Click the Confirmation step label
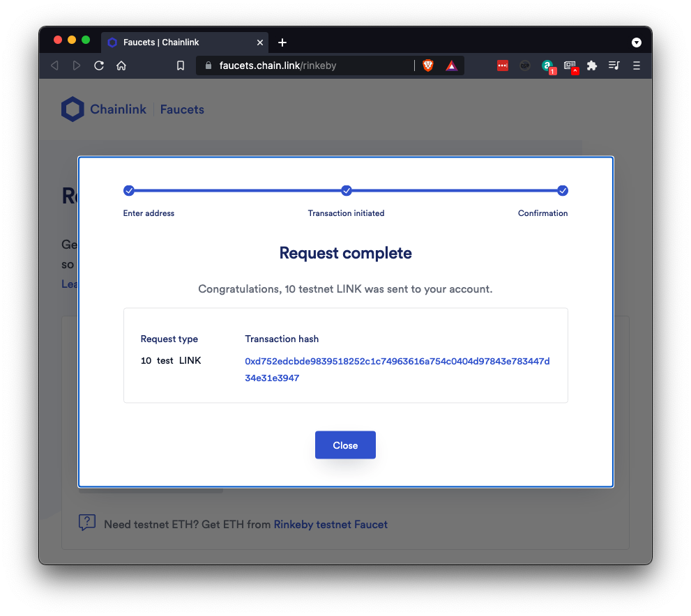The width and height of the screenshot is (691, 616). coord(542,213)
